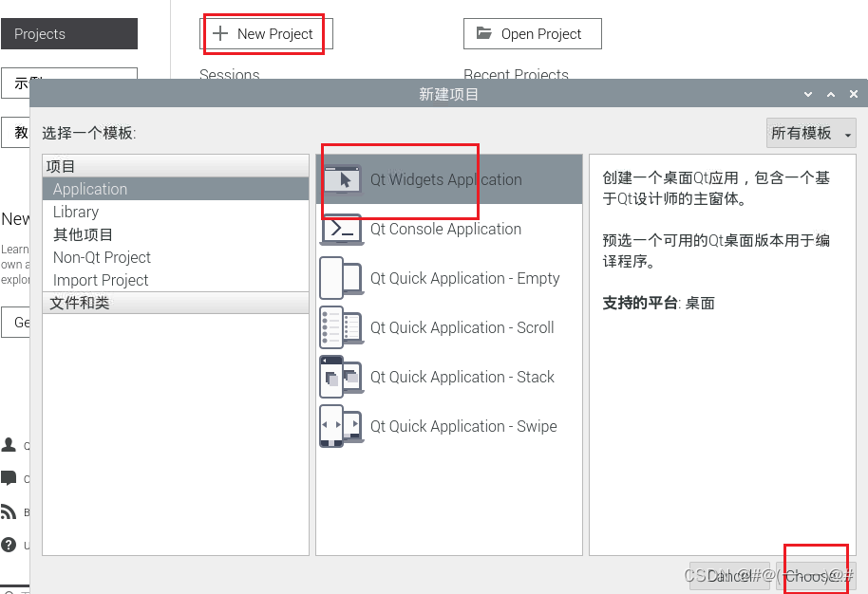
Task: Click the down chevron in dialog title bar
Action: (808, 94)
